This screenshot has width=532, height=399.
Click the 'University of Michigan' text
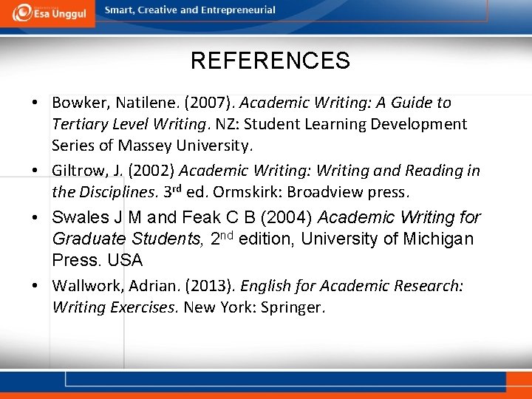coord(386,239)
